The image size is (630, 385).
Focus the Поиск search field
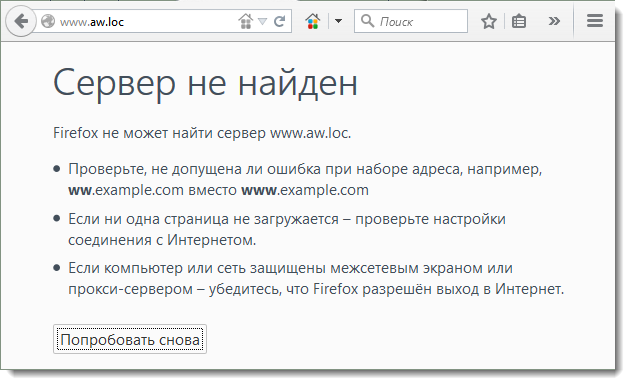click(x=411, y=21)
